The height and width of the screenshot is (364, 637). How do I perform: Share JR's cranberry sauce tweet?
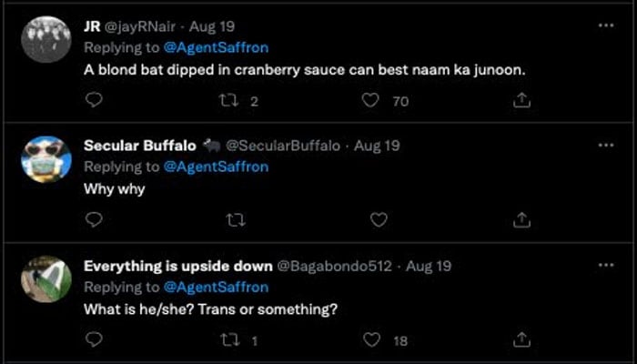coord(521,101)
